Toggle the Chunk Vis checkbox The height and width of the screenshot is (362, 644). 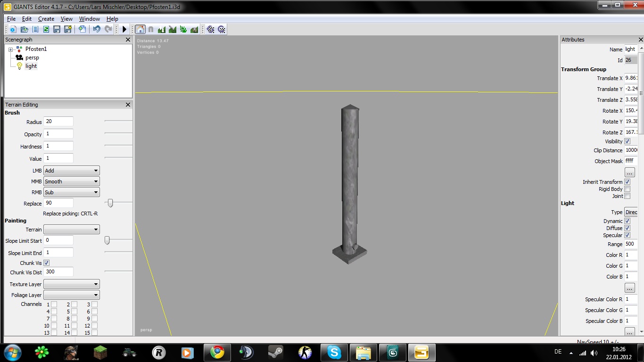click(x=47, y=263)
